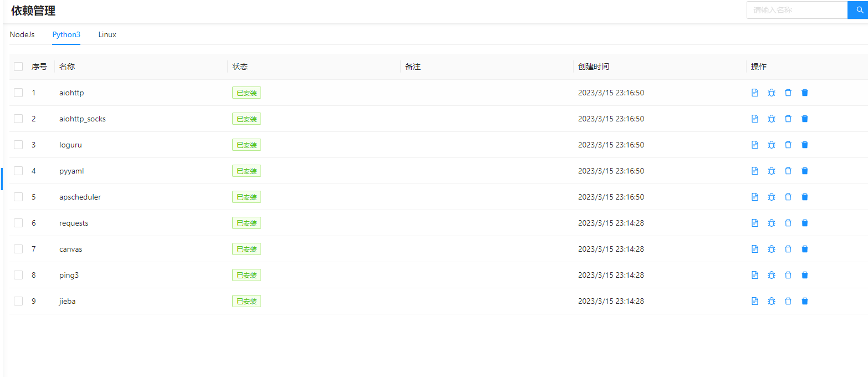The height and width of the screenshot is (377, 868).
Task: Select the Python3 tab
Action: pos(66,34)
